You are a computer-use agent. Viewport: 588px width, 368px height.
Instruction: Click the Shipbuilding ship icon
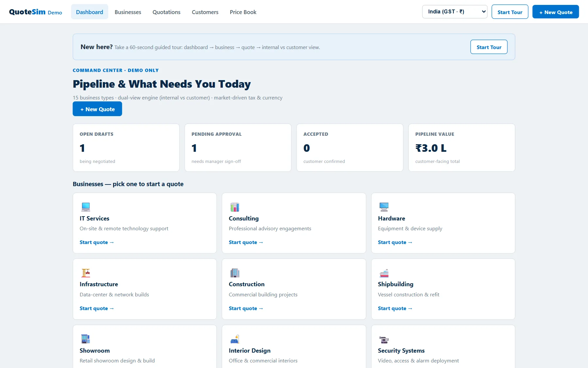click(384, 273)
